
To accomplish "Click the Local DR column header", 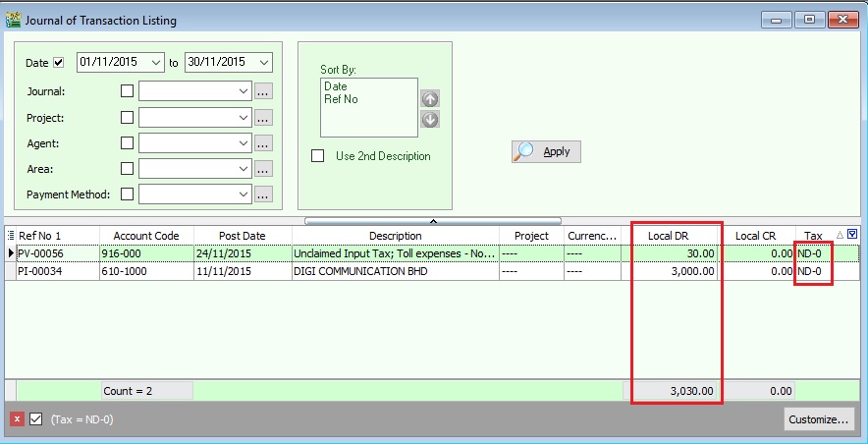I will (x=673, y=236).
